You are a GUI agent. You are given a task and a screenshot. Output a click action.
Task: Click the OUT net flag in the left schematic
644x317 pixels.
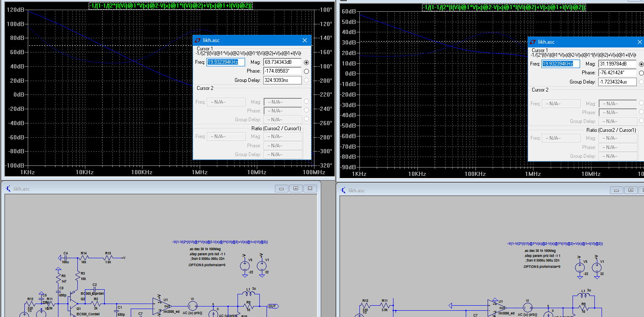[x=272, y=306]
